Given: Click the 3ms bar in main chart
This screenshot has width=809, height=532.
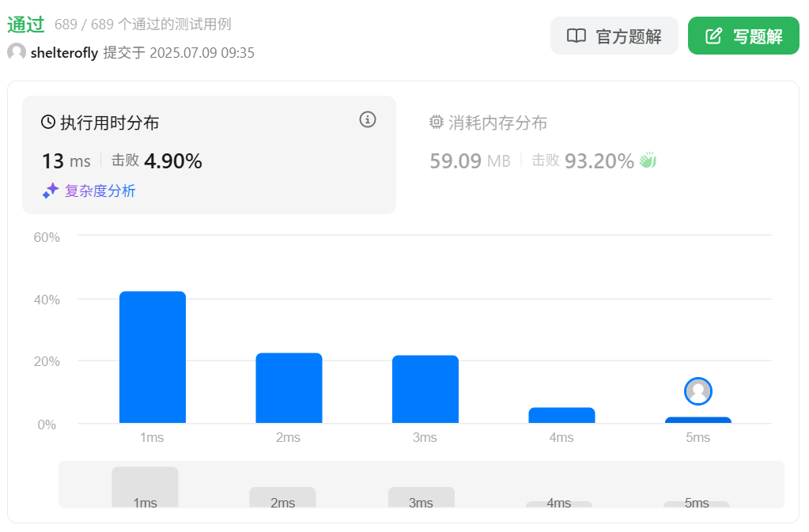Looking at the screenshot, I should [x=425, y=389].
